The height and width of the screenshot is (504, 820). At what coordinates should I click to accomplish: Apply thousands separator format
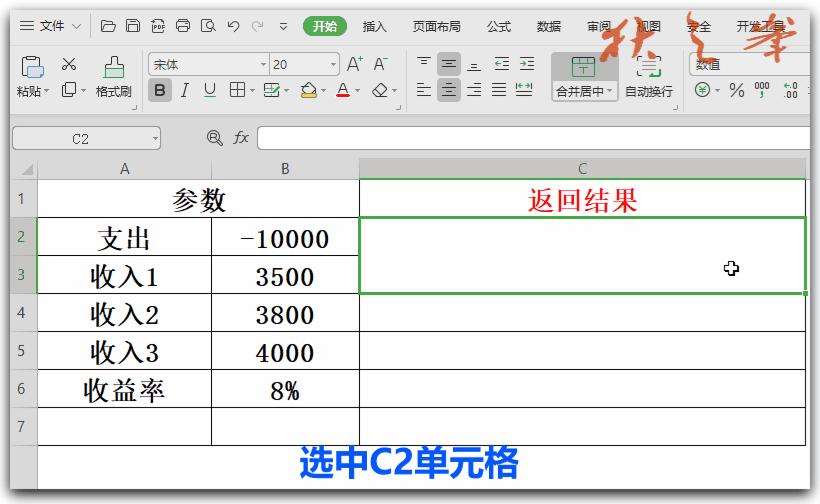coord(762,89)
